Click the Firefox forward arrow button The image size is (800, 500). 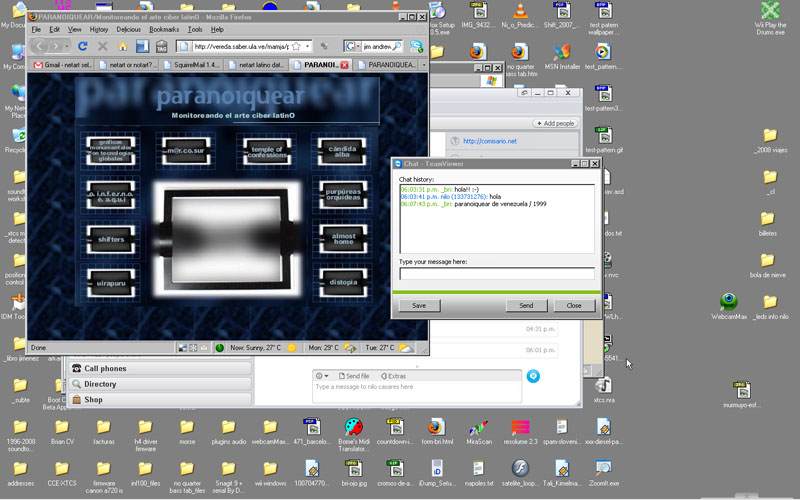coord(56,46)
